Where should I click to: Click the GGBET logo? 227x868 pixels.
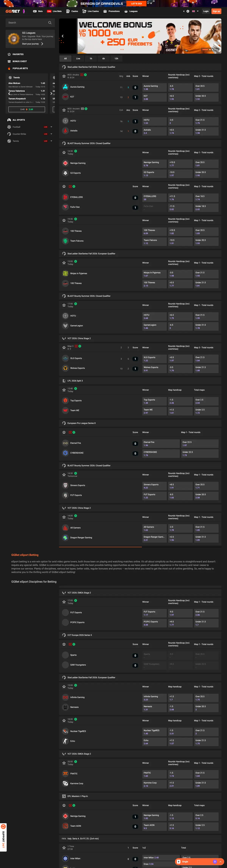(13, 11)
